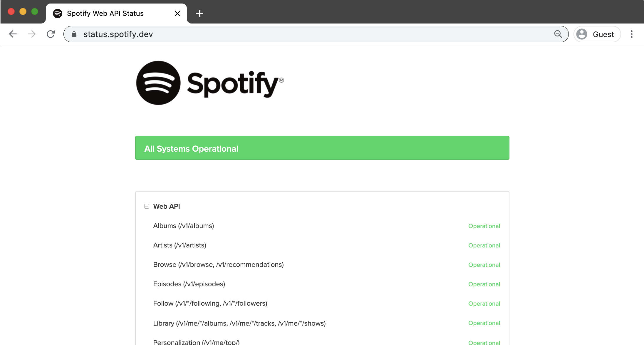Screen dimensions: 644x345
Task: Click the zoom-out magnifier icon in the address bar
Action: point(558,34)
